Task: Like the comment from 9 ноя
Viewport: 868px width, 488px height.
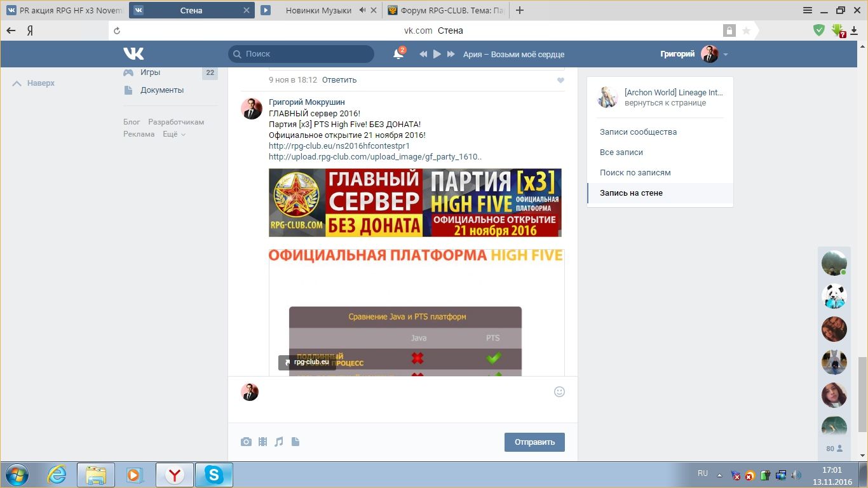Action: [560, 80]
